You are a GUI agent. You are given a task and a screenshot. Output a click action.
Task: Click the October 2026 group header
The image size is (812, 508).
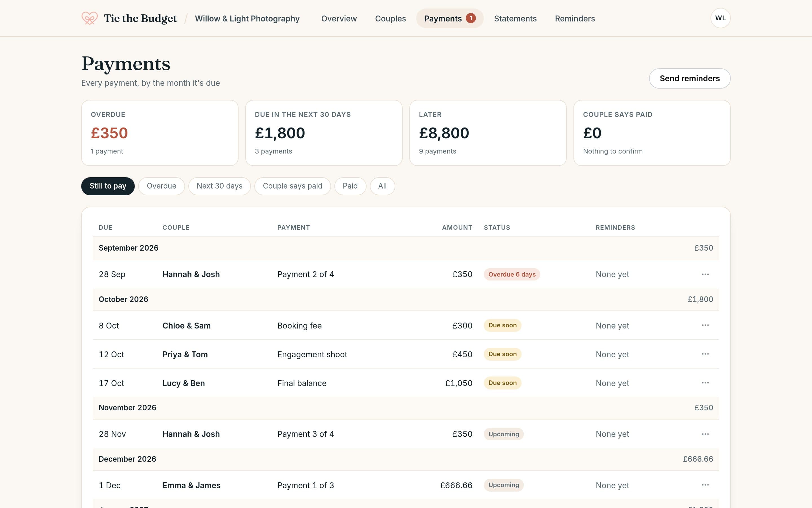coord(406,299)
